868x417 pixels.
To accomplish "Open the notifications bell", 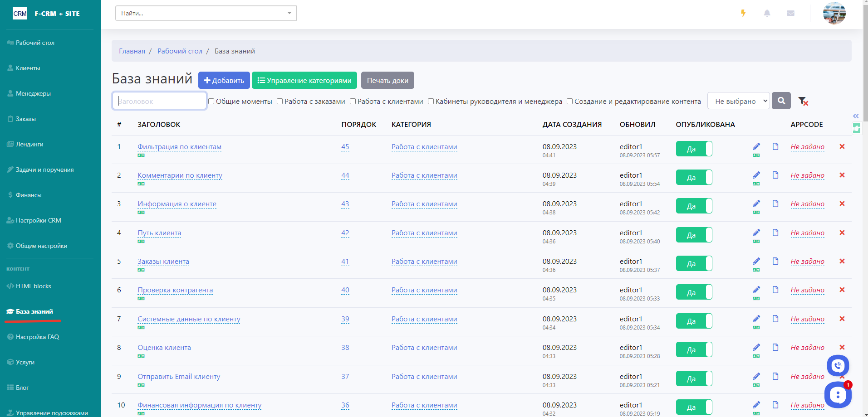I will (x=767, y=13).
